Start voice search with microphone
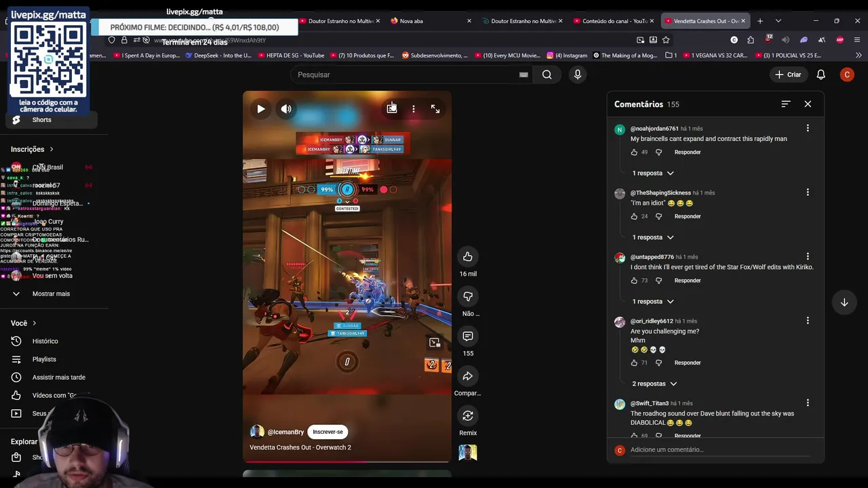Viewport: 868px width, 488px height. [x=578, y=75]
